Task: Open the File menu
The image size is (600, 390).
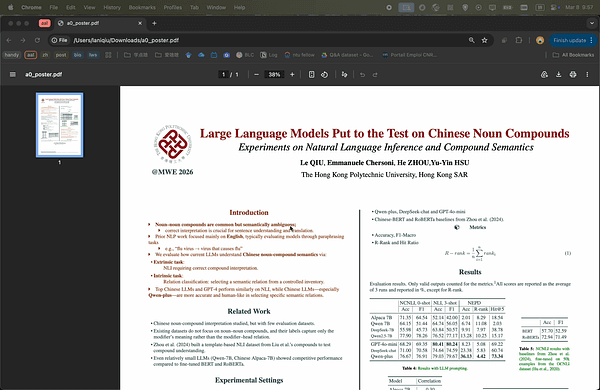Action: click(54, 7)
